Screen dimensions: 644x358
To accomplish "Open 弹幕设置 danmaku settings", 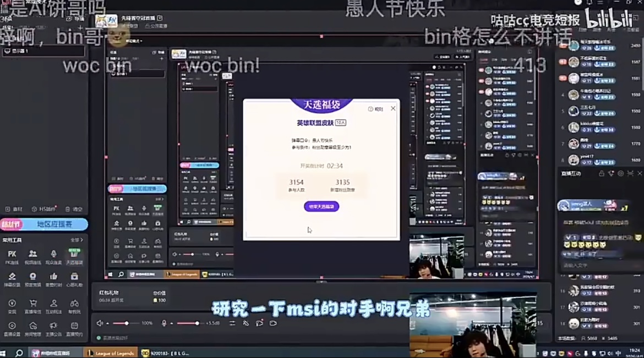I will [12, 279].
